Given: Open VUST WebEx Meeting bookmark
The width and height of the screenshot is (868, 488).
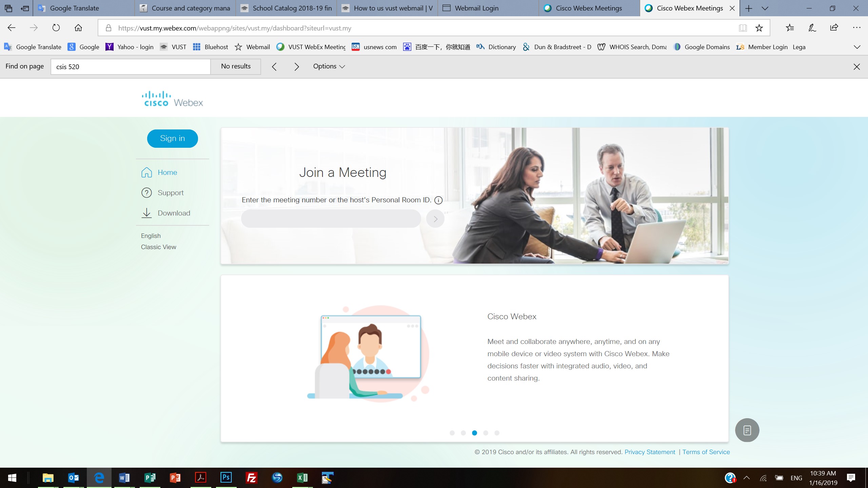Looking at the screenshot, I should click(x=311, y=47).
